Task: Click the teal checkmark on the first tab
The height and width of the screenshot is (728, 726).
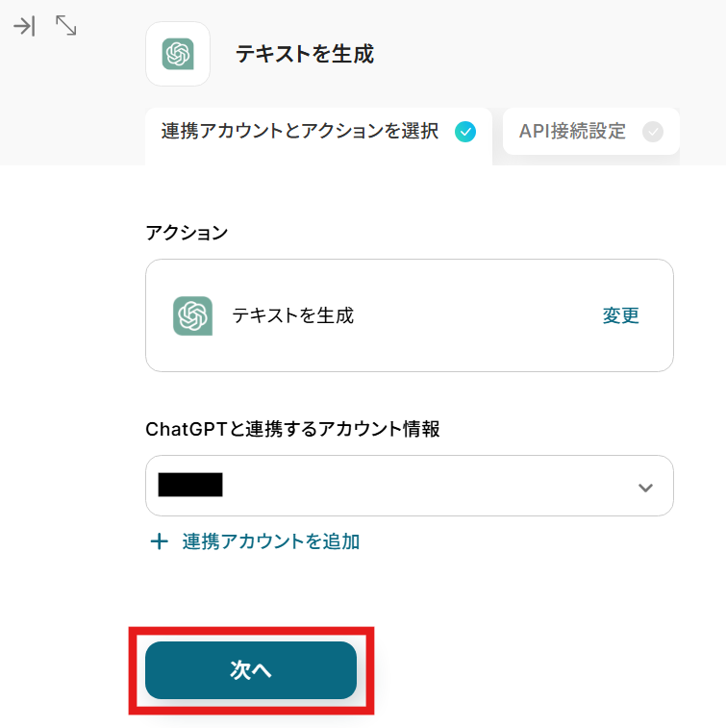Action: point(465,132)
